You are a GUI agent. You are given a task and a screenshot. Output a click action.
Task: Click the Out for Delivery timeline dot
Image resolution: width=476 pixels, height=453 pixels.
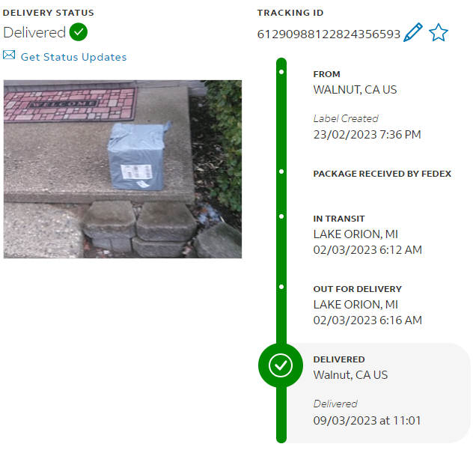pos(281,287)
